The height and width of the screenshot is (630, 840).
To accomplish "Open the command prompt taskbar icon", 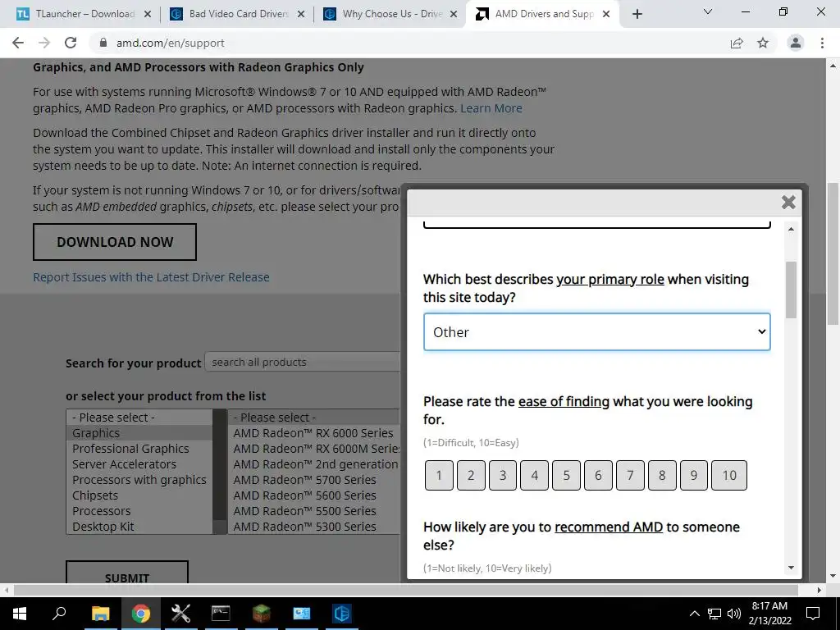I will click(x=221, y=614).
